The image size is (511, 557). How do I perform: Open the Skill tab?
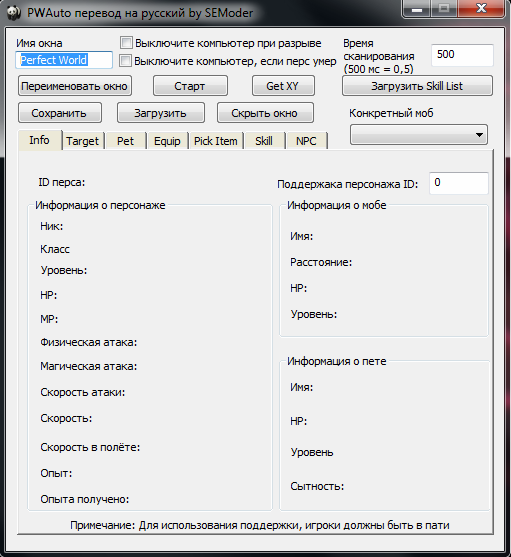click(x=264, y=141)
